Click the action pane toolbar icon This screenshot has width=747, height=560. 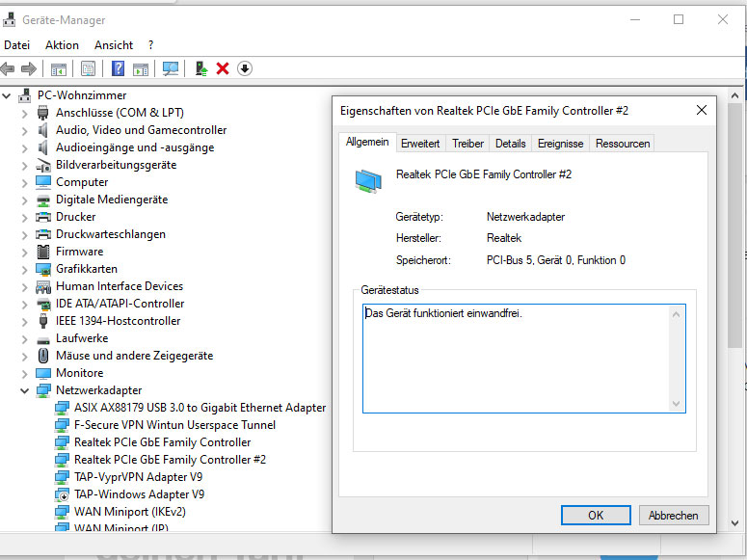(141, 69)
